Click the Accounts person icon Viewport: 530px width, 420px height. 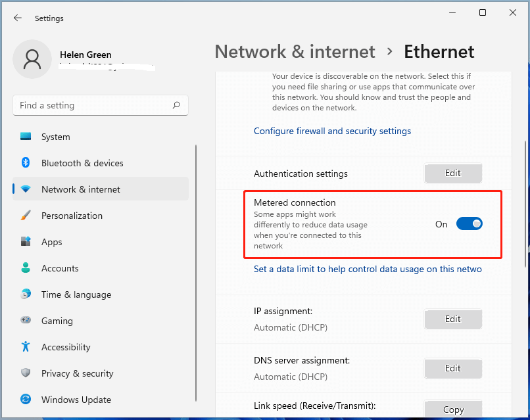click(x=26, y=268)
